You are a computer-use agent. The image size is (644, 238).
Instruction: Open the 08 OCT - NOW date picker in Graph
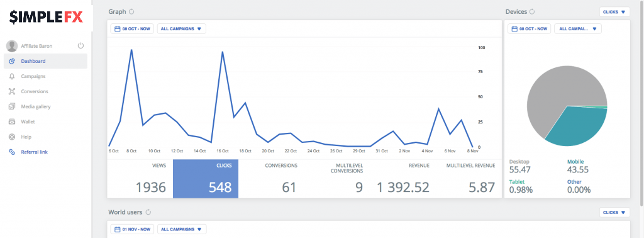[132, 29]
